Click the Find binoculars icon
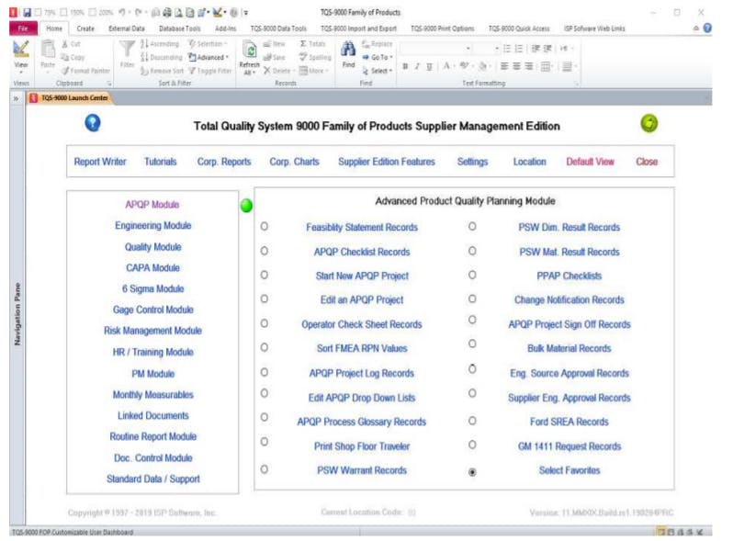 (348, 49)
